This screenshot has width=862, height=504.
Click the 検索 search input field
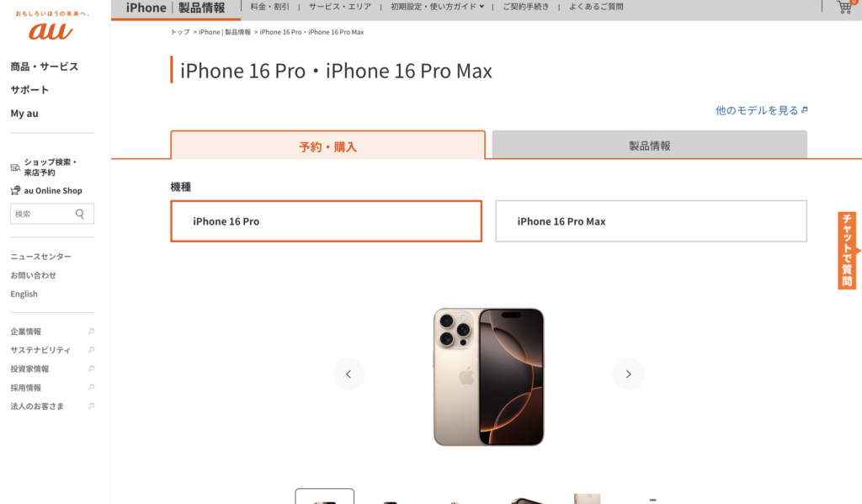pyautogui.click(x=42, y=214)
